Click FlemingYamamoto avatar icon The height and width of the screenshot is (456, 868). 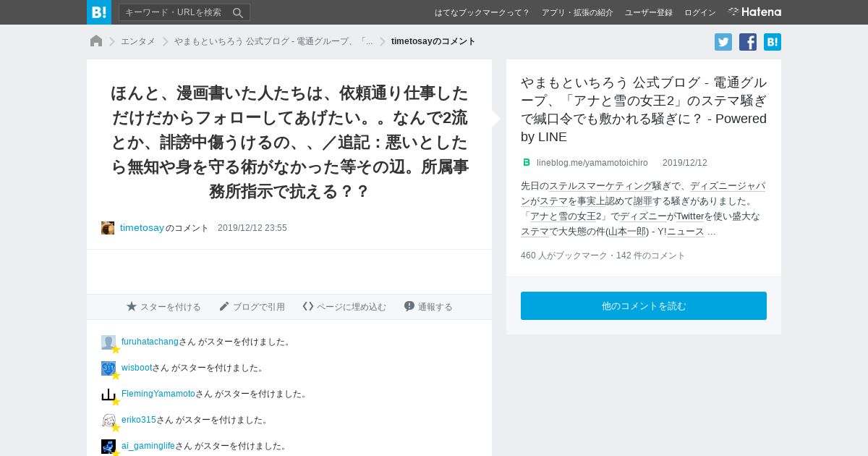pyautogui.click(x=109, y=394)
